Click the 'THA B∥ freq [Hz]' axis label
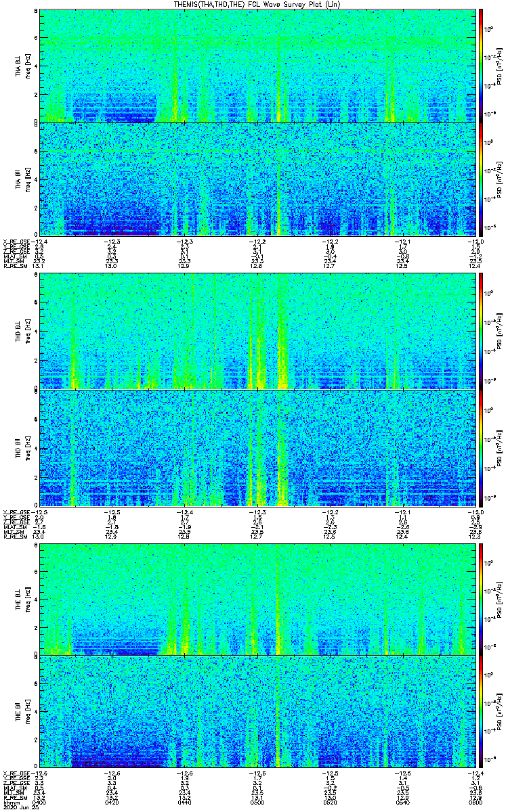Viewport: 508px width, 812px height. [24, 179]
